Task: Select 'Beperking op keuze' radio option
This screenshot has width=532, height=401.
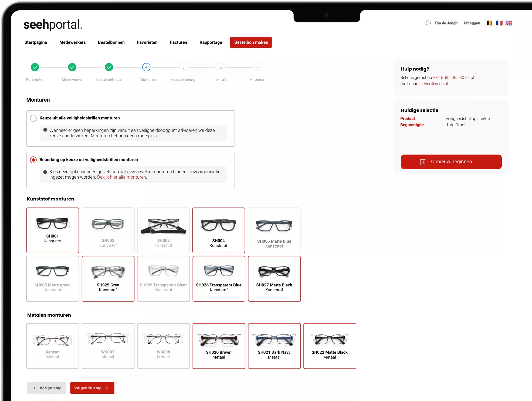Action: coord(33,160)
